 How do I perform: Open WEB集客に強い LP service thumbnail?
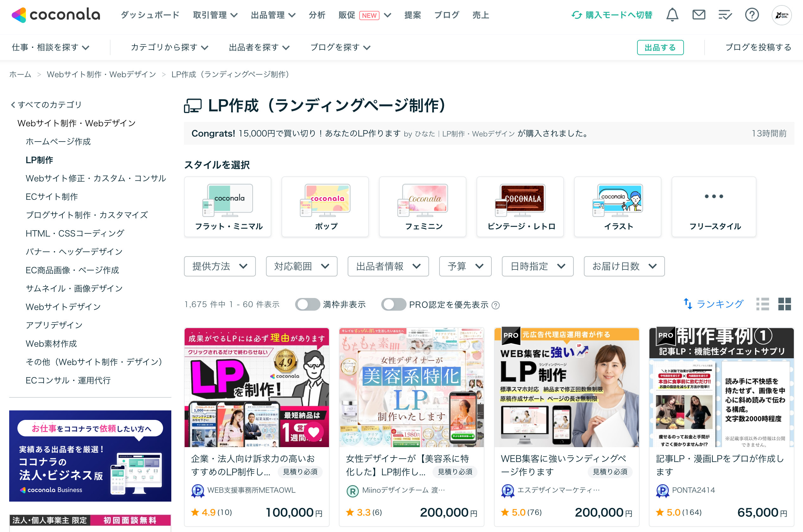click(x=566, y=387)
